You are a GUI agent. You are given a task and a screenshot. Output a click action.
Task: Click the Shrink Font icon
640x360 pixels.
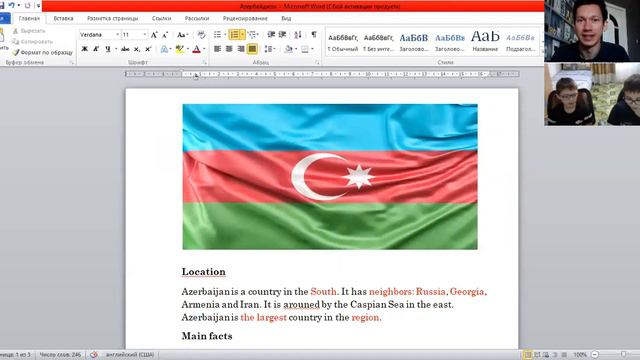[x=165, y=35]
